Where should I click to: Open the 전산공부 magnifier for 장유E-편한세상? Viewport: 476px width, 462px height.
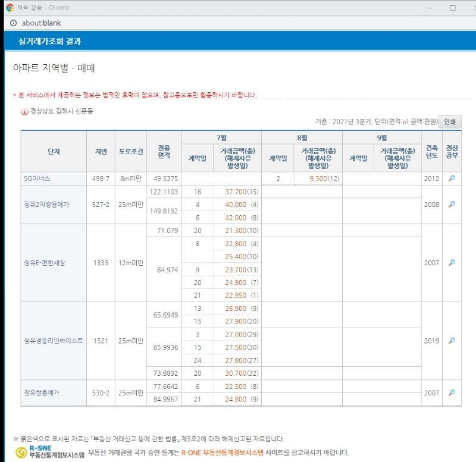452,263
